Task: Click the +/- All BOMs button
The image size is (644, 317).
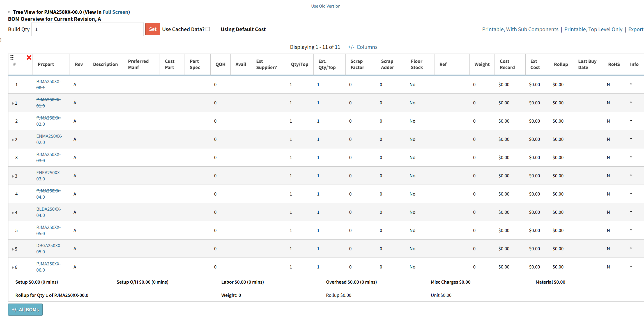Action: pos(25,309)
